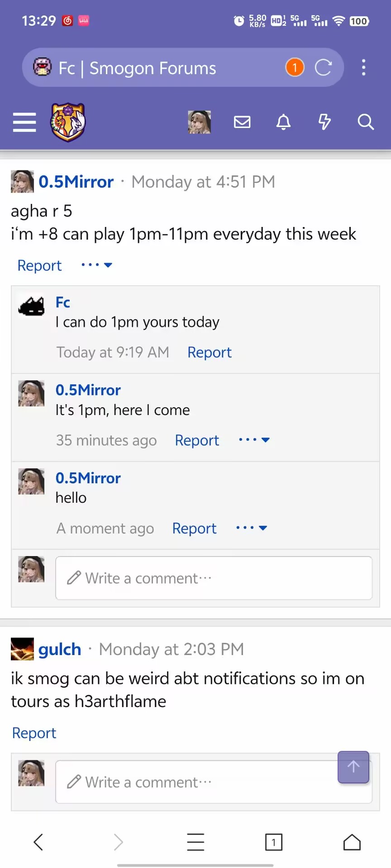Expand options dropdown on 'It's 1pm' comment

(x=254, y=440)
